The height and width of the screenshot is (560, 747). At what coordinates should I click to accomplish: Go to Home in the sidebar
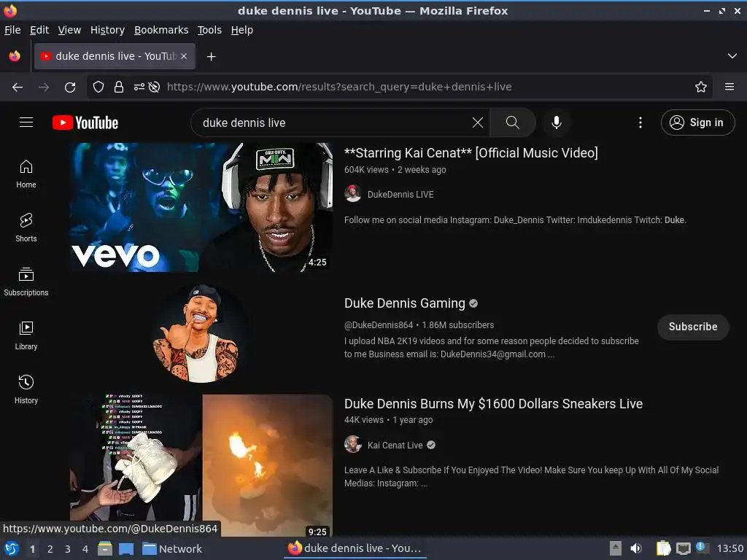click(x=26, y=174)
